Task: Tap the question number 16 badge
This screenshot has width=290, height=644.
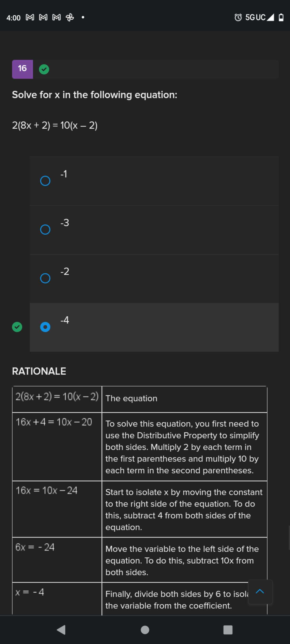Action: (22, 69)
